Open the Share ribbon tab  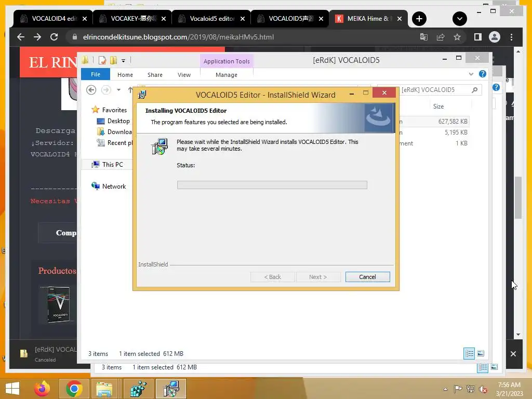tap(155, 75)
